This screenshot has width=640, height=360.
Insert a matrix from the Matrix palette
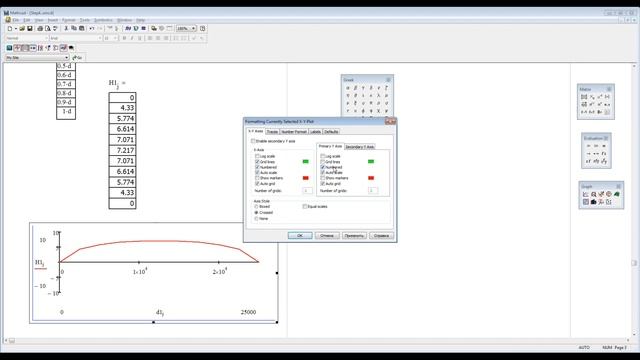tap(584, 97)
